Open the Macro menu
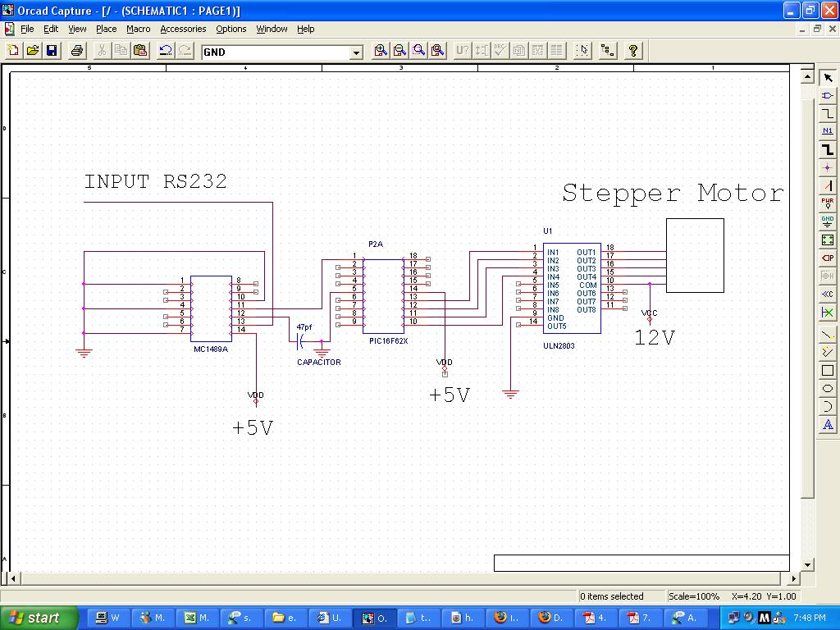Image resolution: width=840 pixels, height=630 pixels. tap(138, 29)
